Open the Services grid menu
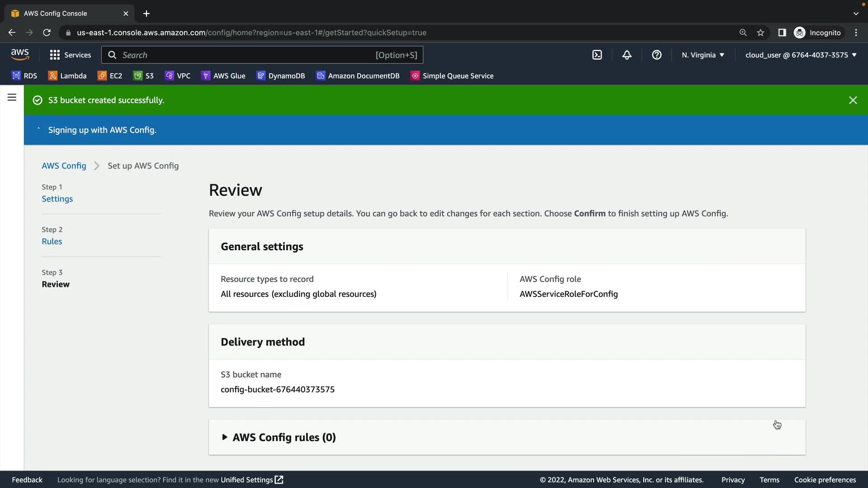Screen dimensions: 868x488 [x=70, y=55]
